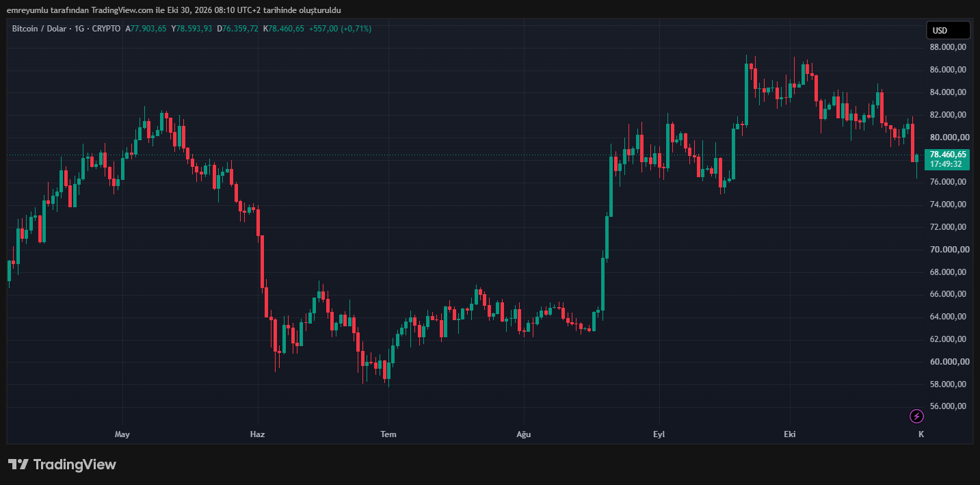
Task: Select the close value K78.460,65 in legend
Action: pos(284,29)
